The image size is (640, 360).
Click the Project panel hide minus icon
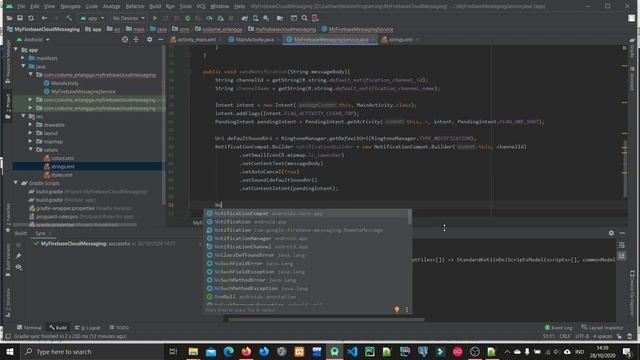coord(160,40)
